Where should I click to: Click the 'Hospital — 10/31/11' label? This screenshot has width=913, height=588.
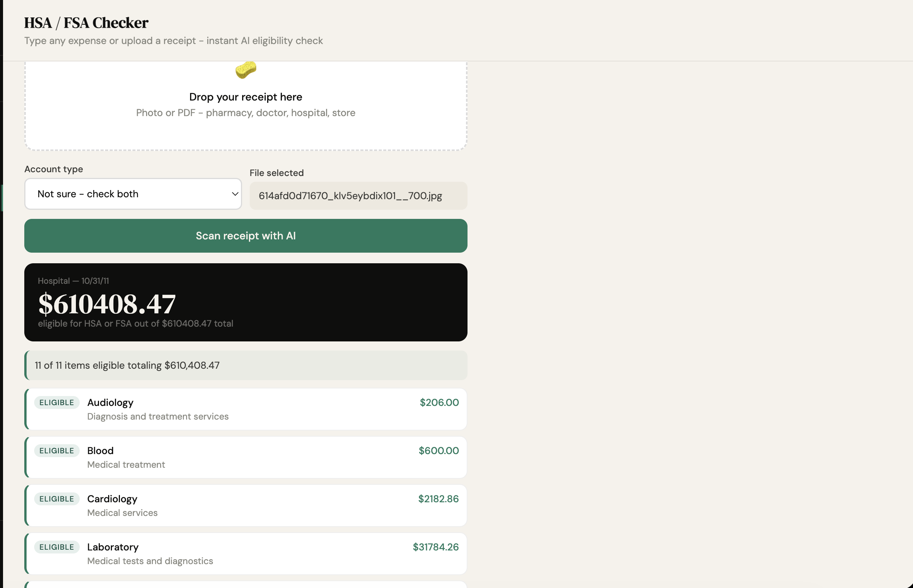tap(73, 281)
